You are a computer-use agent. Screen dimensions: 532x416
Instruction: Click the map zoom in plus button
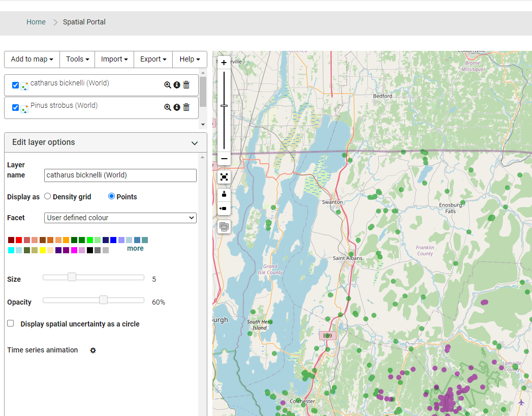[224, 63]
